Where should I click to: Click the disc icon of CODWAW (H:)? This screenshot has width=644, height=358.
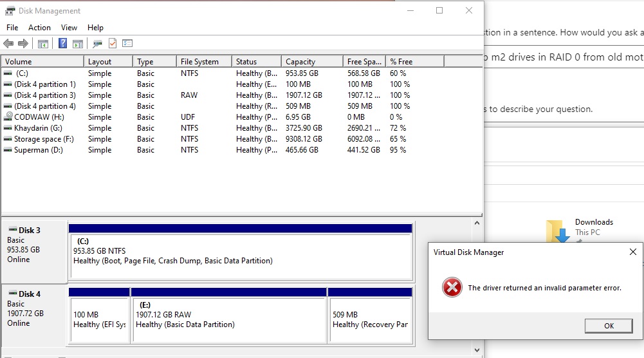pos(8,117)
